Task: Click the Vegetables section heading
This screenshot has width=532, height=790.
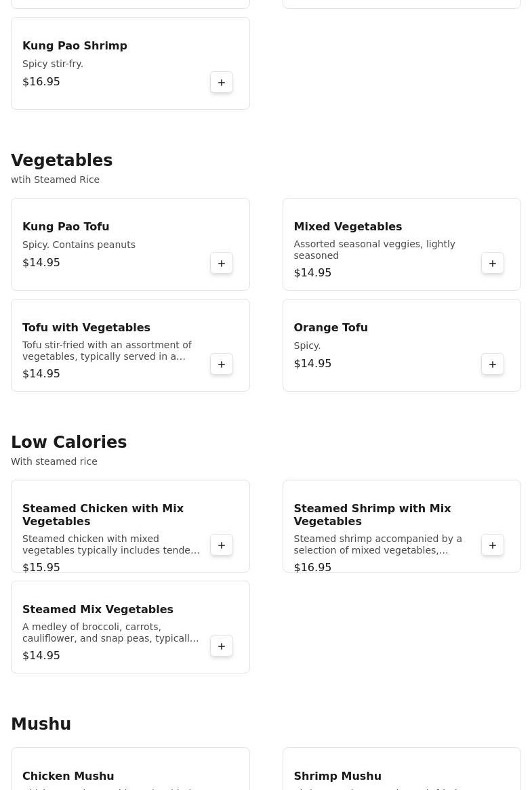Action: pos(62,161)
